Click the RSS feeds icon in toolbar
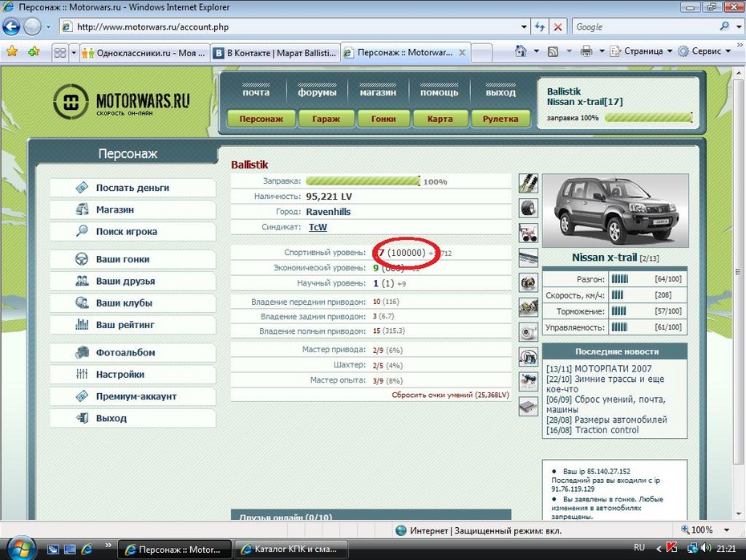Image resolution: width=746 pixels, height=560 pixels. [x=553, y=51]
